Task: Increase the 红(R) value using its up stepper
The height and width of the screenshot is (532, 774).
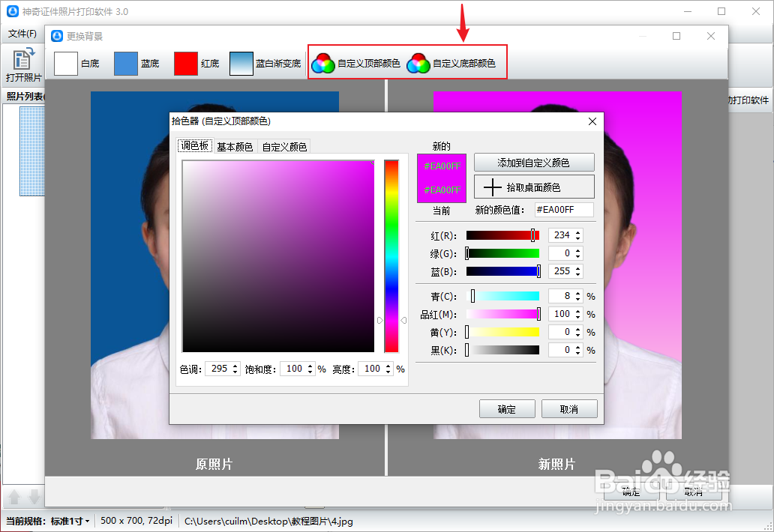Action: coord(578,232)
